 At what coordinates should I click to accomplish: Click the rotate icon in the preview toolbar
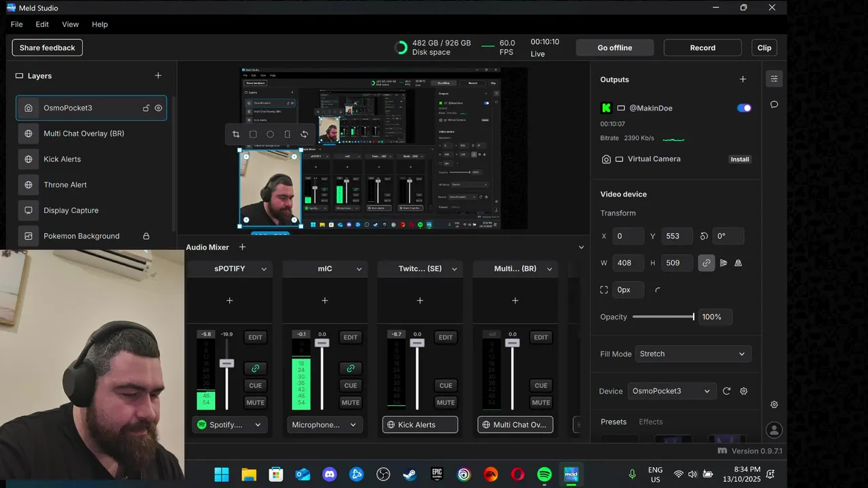pos(304,134)
